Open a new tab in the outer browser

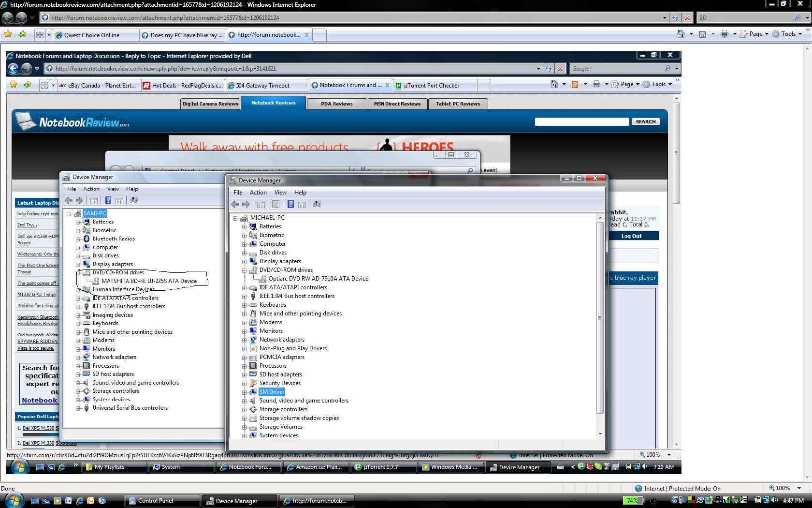[319, 35]
